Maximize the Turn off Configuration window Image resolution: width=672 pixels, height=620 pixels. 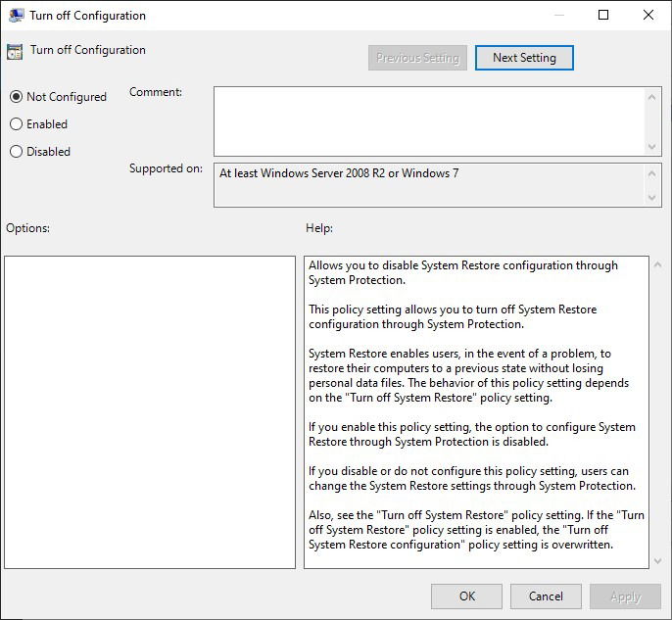[x=603, y=15]
